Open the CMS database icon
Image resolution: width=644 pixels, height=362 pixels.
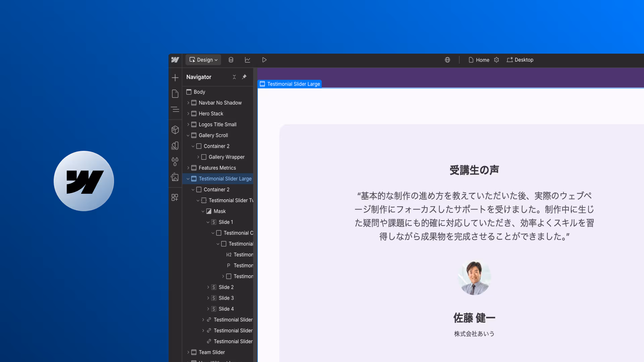coord(231,60)
